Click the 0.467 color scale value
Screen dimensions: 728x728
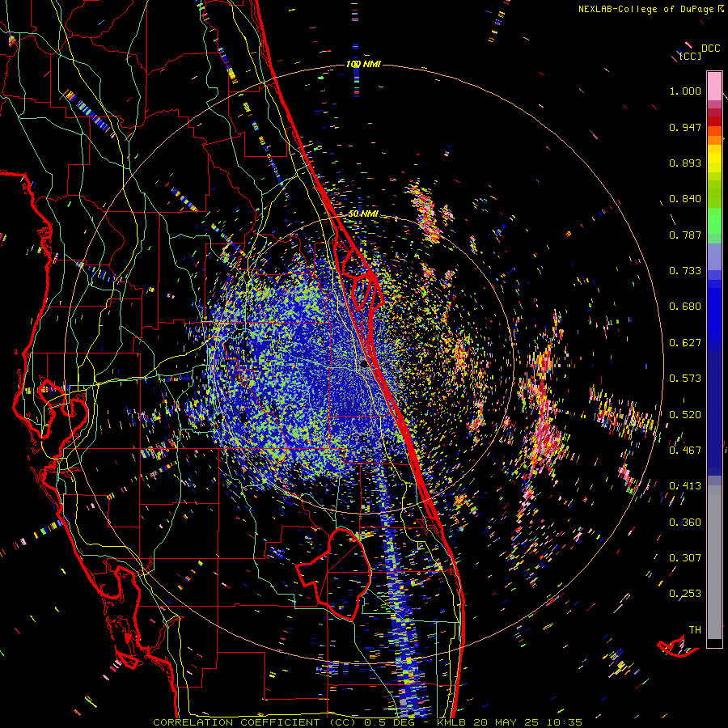(685, 451)
